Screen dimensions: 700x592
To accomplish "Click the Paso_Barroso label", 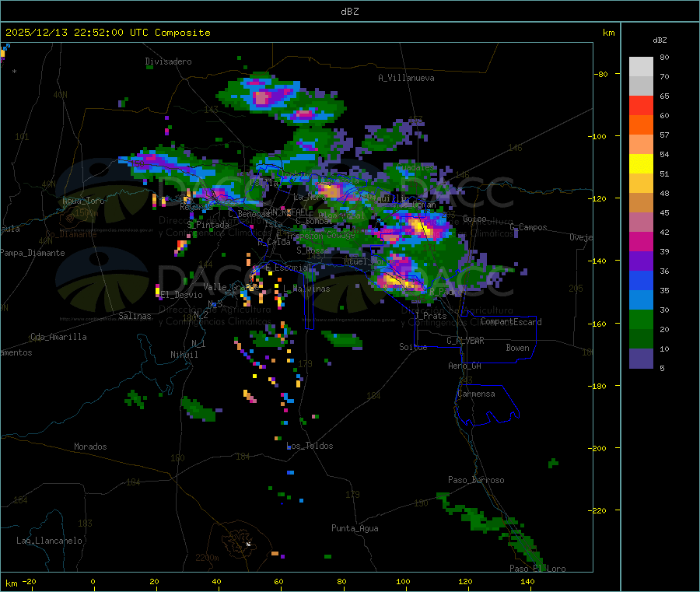I will coord(476,480).
